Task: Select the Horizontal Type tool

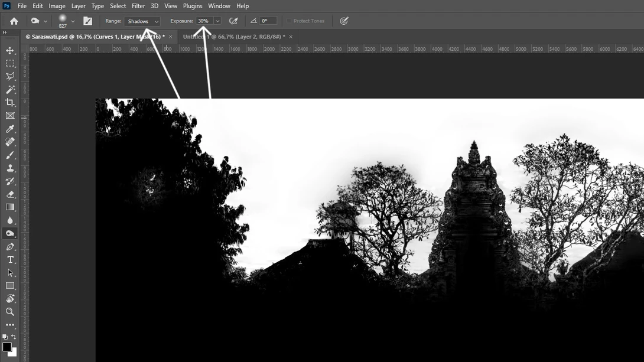Action: (10, 259)
